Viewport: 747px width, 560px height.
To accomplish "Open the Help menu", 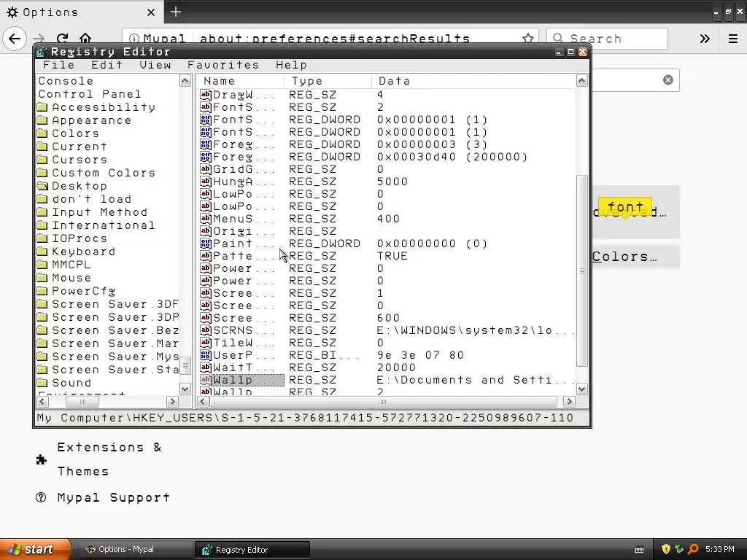I will 292,65.
